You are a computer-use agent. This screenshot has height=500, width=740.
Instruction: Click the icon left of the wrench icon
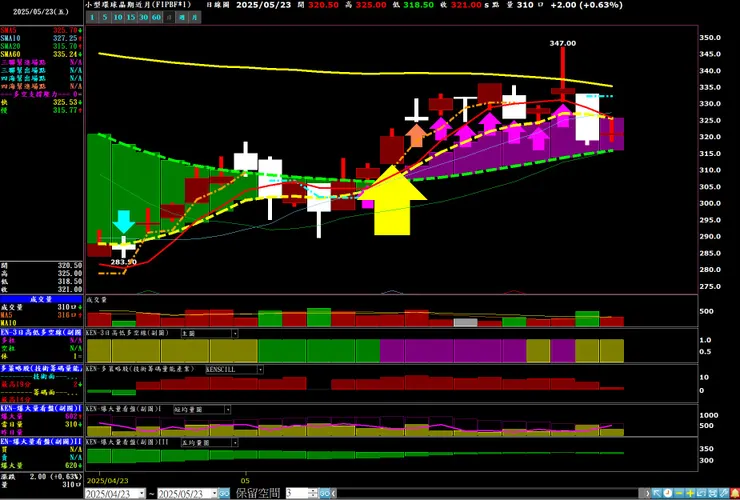coord(713,493)
